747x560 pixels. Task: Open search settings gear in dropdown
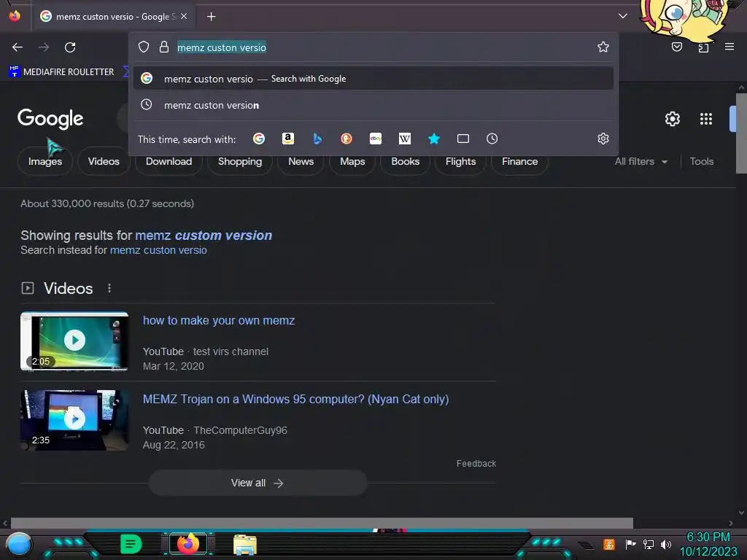click(x=603, y=139)
